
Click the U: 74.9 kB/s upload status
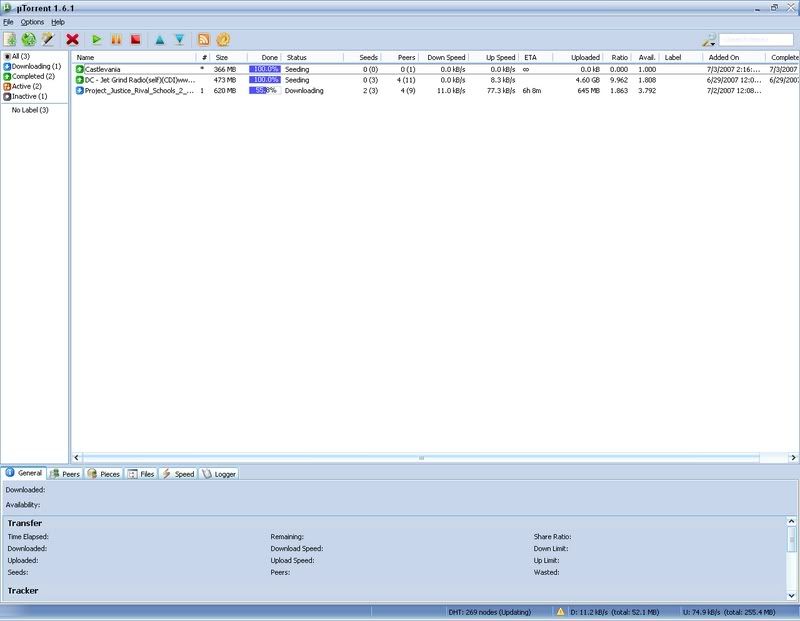[x=729, y=612]
